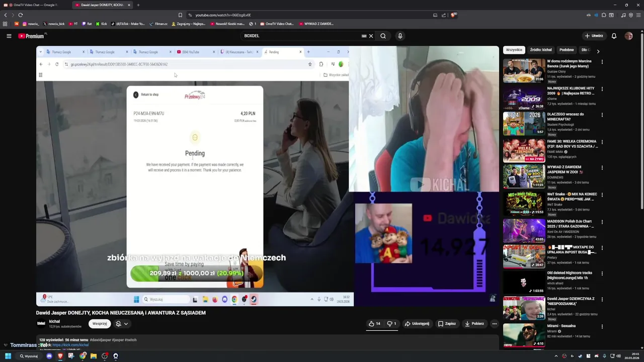Open File Explorer folder on the taskbar
This screenshot has width=644, height=362.
click(94, 356)
